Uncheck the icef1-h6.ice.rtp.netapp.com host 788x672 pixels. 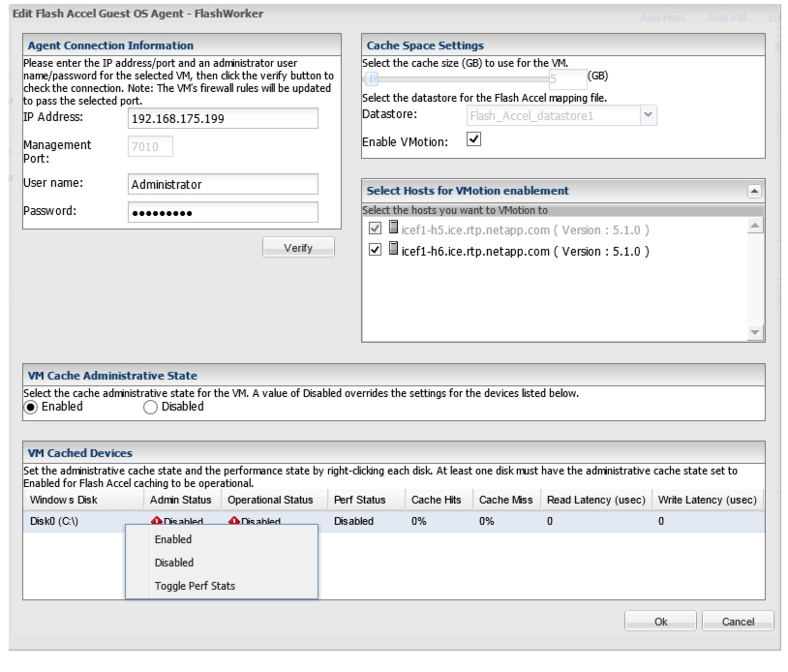[x=375, y=250]
